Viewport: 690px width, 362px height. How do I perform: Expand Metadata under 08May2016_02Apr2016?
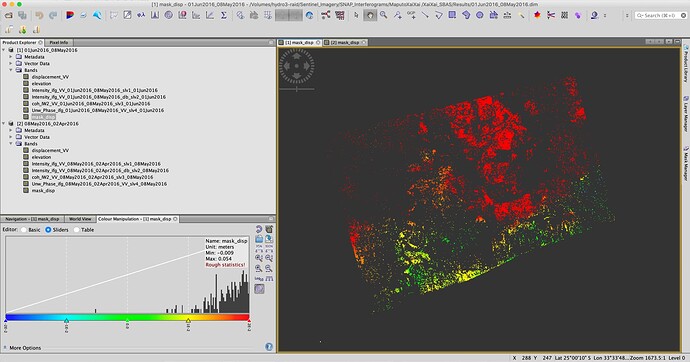pos(11,130)
